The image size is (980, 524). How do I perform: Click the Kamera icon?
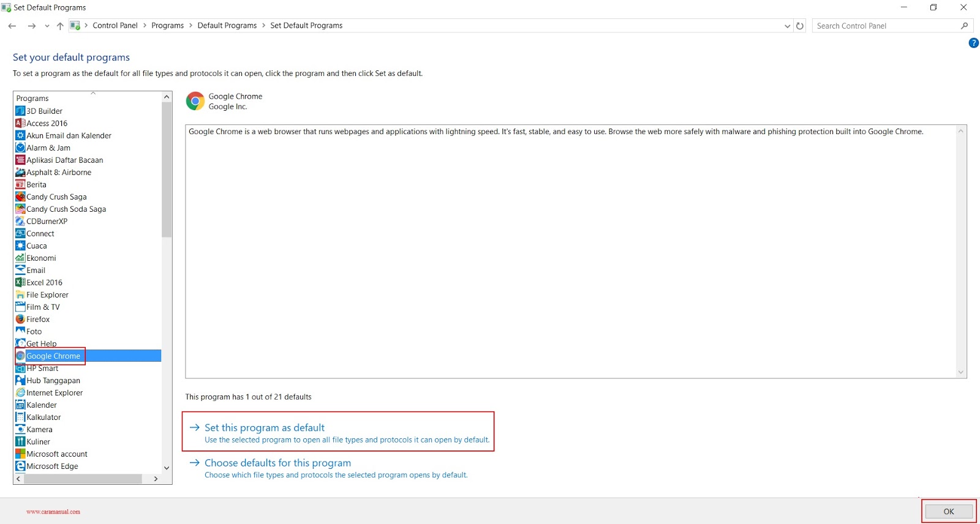tap(20, 429)
